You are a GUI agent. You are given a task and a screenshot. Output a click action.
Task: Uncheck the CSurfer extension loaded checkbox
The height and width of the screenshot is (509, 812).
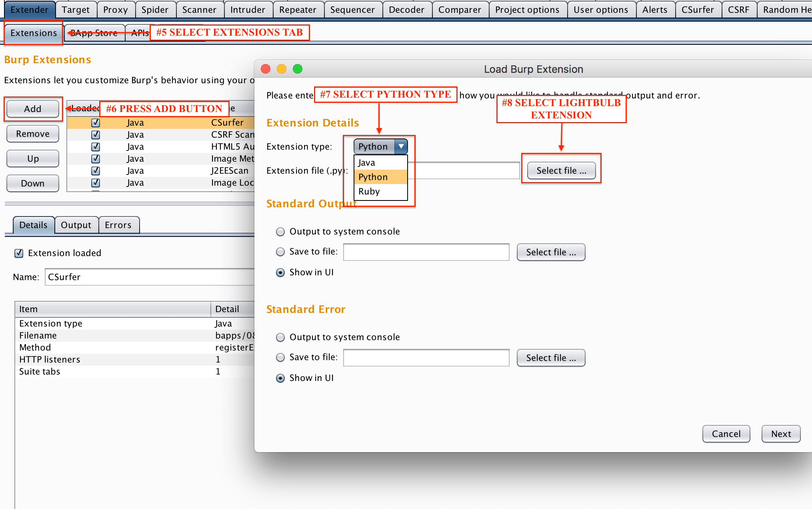(x=96, y=122)
